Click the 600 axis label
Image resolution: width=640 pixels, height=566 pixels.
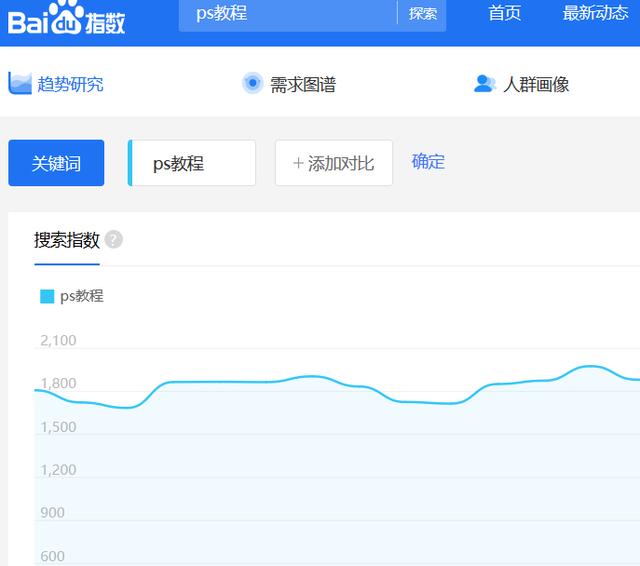pyautogui.click(x=53, y=556)
